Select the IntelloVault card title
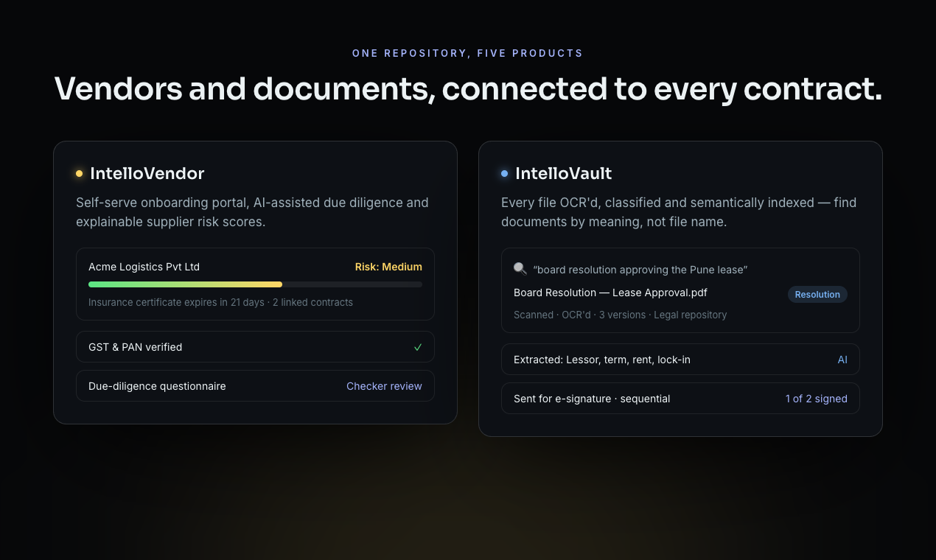936x560 pixels. [x=563, y=174]
